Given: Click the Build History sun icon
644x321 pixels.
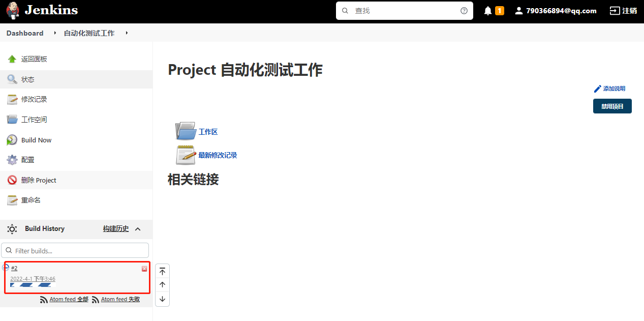Looking at the screenshot, I should click(x=12, y=229).
